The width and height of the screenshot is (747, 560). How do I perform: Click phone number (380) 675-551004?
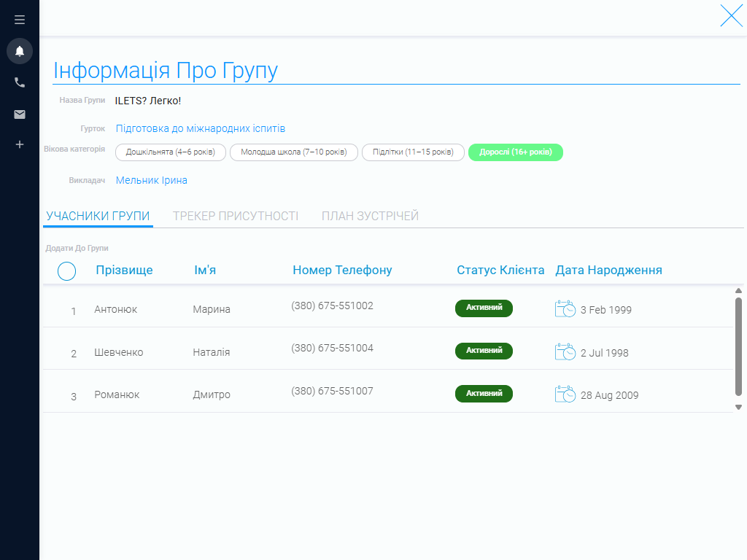click(x=332, y=348)
